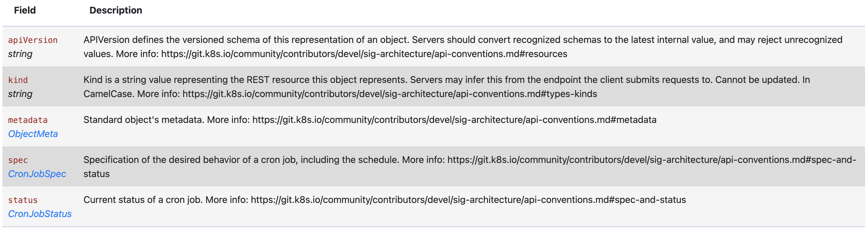
Task: Click the apiVersion field name
Action: click(x=33, y=40)
